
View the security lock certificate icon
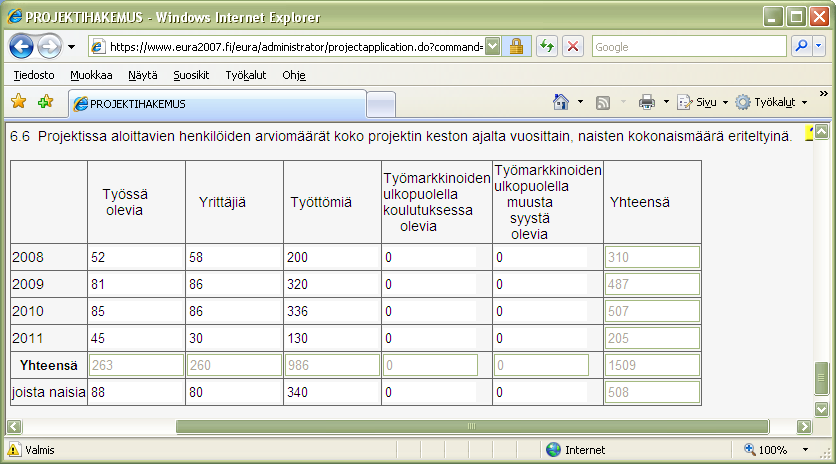coord(516,46)
